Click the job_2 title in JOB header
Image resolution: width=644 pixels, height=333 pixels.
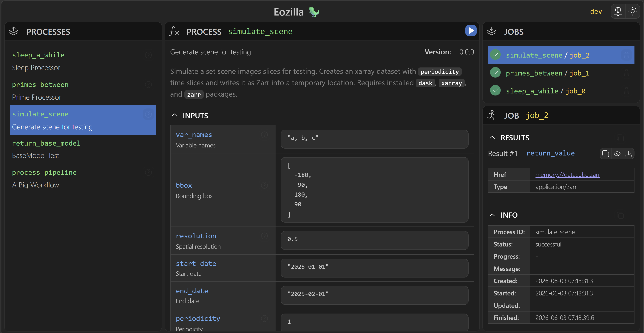point(537,115)
